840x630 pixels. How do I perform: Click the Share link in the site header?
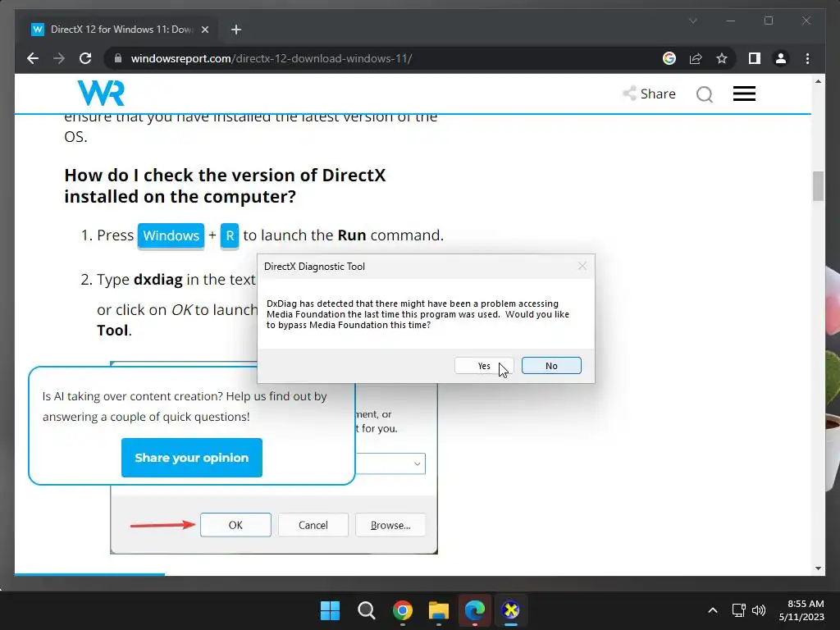click(650, 94)
